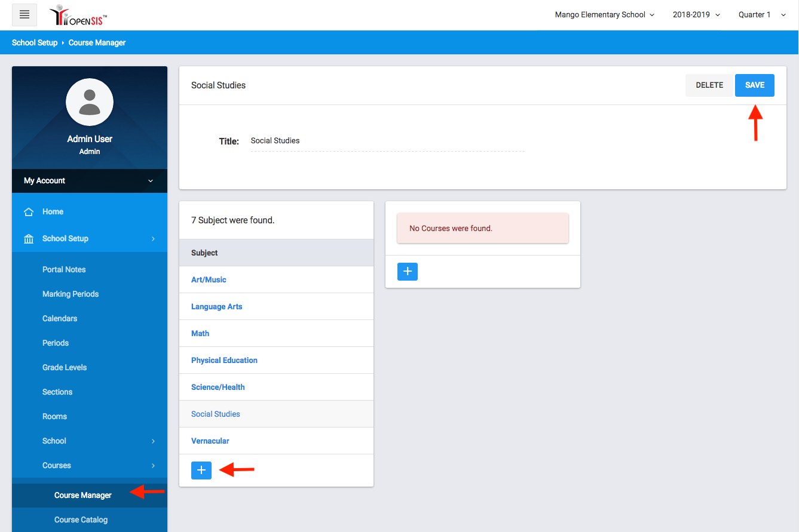Delete the Social Studies subject
This screenshot has height=532, width=799.
[709, 85]
